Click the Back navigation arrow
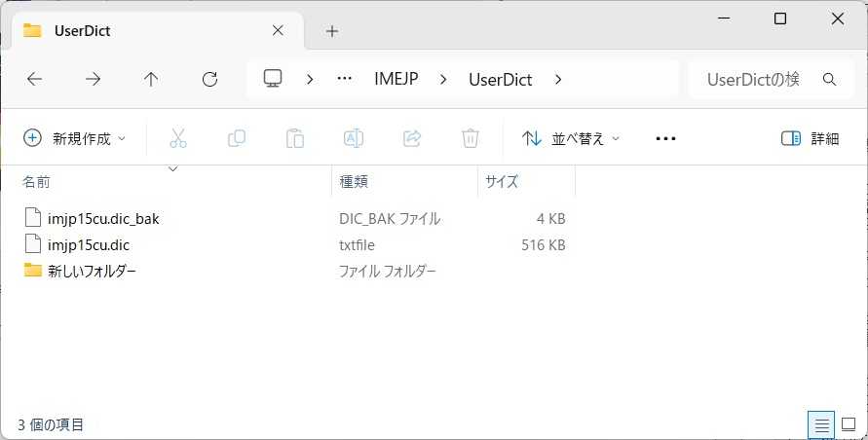868x440 pixels. point(35,80)
